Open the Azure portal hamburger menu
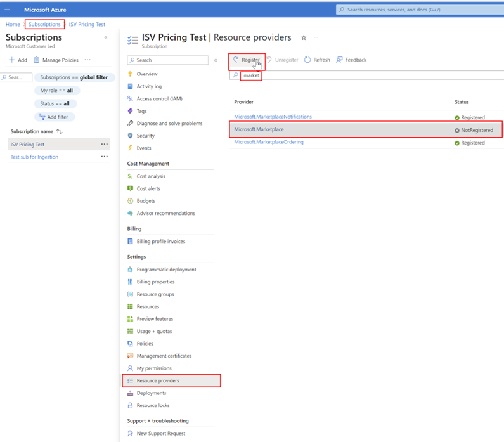The image size is (504, 442). [x=7, y=10]
